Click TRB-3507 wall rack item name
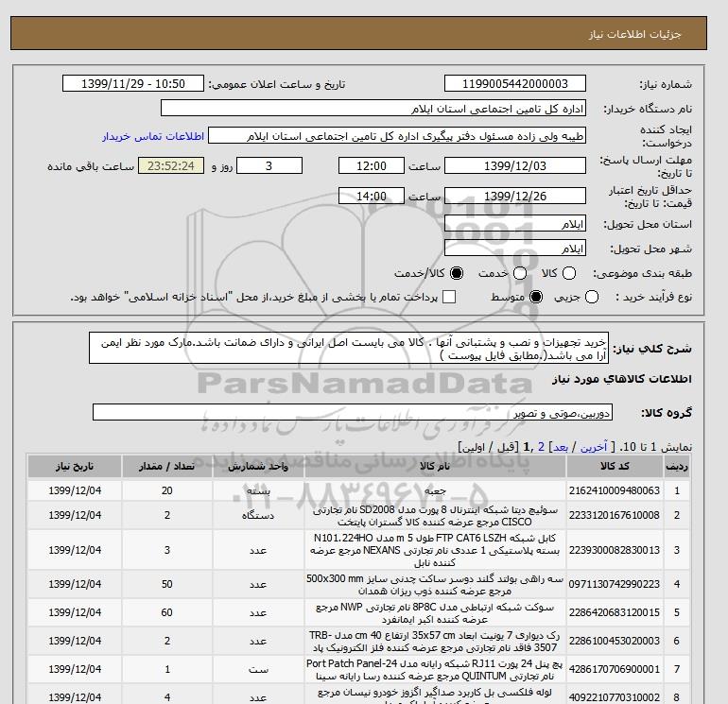Image resolution: width=728 pixels, height=704 pixels. tap(435, 642)
